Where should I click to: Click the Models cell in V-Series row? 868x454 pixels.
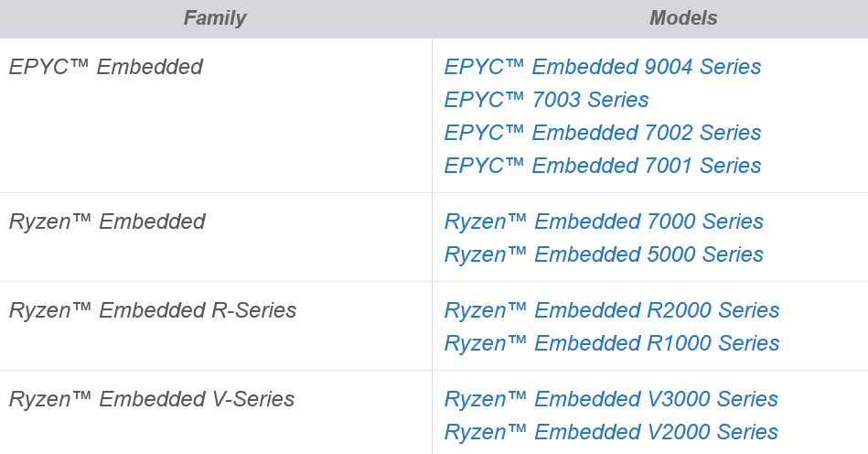650,413
